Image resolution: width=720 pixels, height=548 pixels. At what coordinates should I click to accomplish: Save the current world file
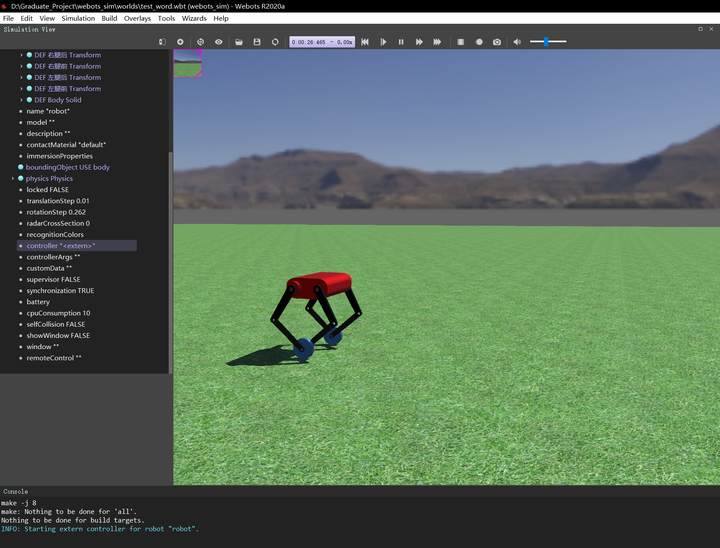(x=257, y=42)
